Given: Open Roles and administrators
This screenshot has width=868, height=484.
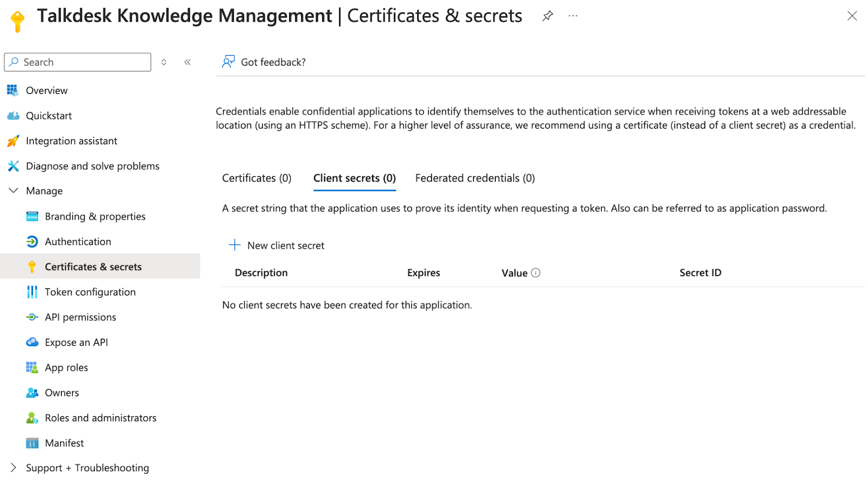Looking at the screenshot, I should click(x=100, y=418).
